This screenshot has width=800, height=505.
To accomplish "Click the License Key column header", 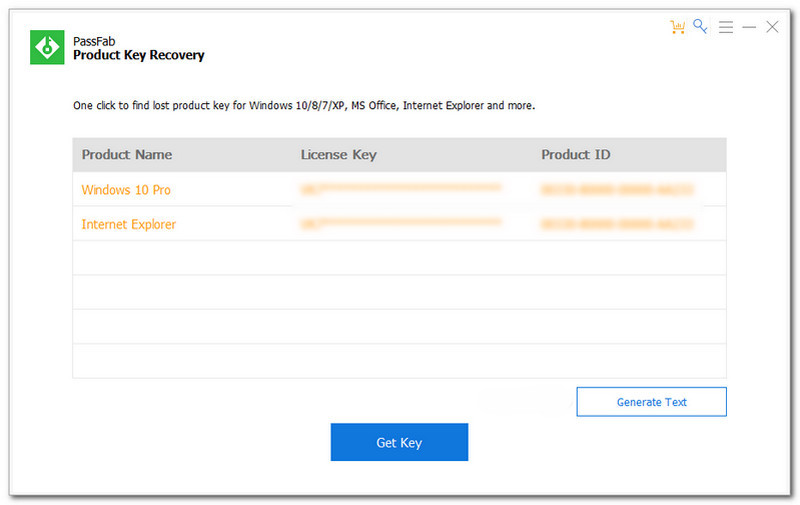I will [x=338, y=155].
